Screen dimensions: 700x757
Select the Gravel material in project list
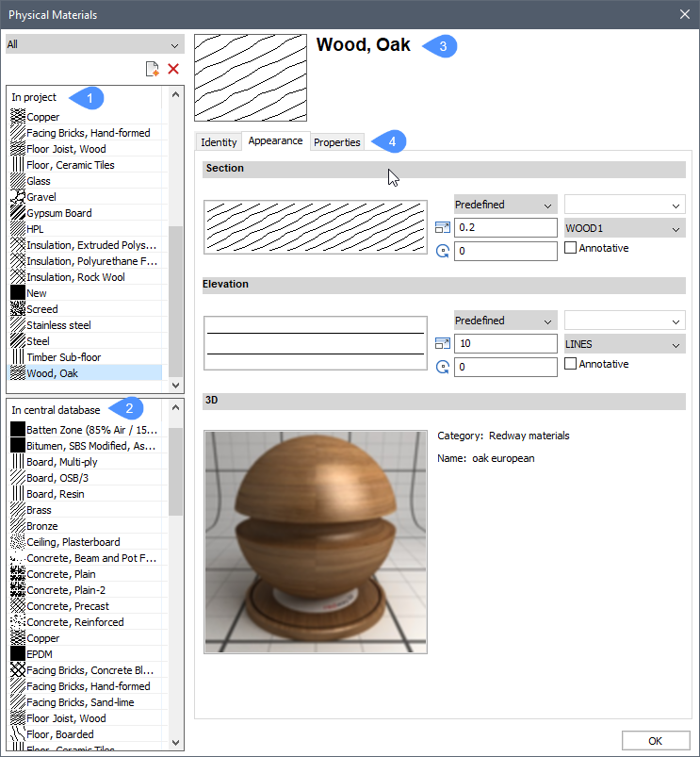[x=41, y=197]
